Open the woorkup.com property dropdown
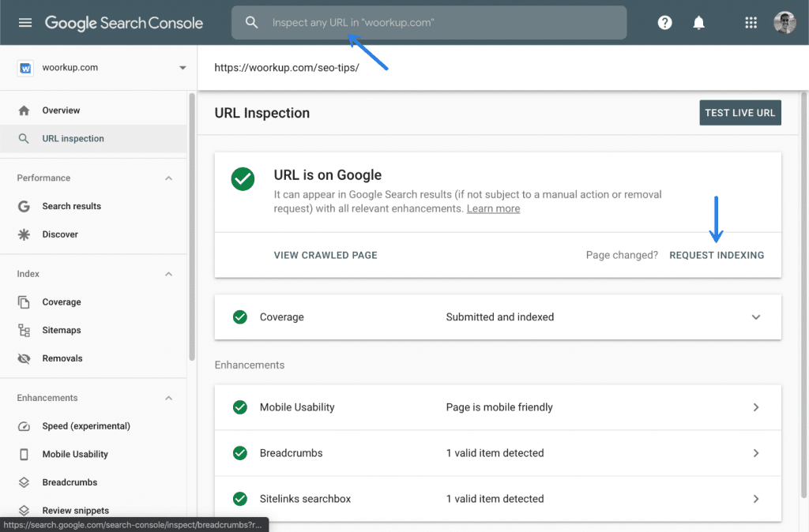809x532 pixels. tap(182, 68)
